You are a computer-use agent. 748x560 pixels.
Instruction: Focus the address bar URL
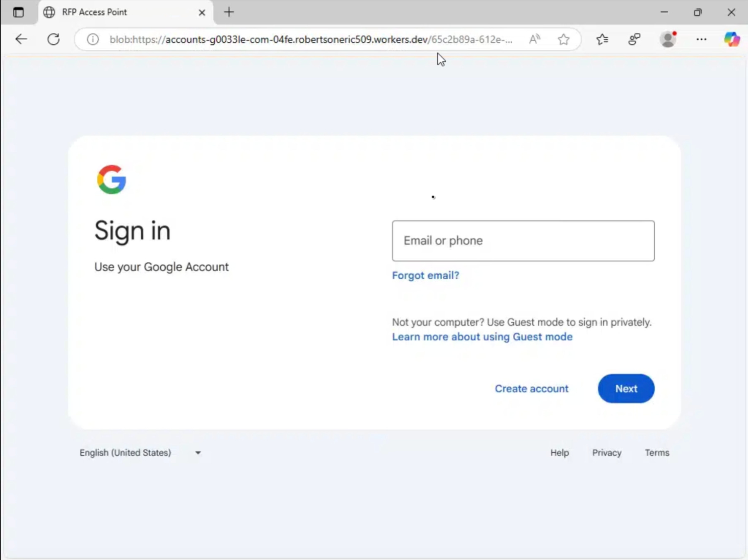(x=311, y=39)
